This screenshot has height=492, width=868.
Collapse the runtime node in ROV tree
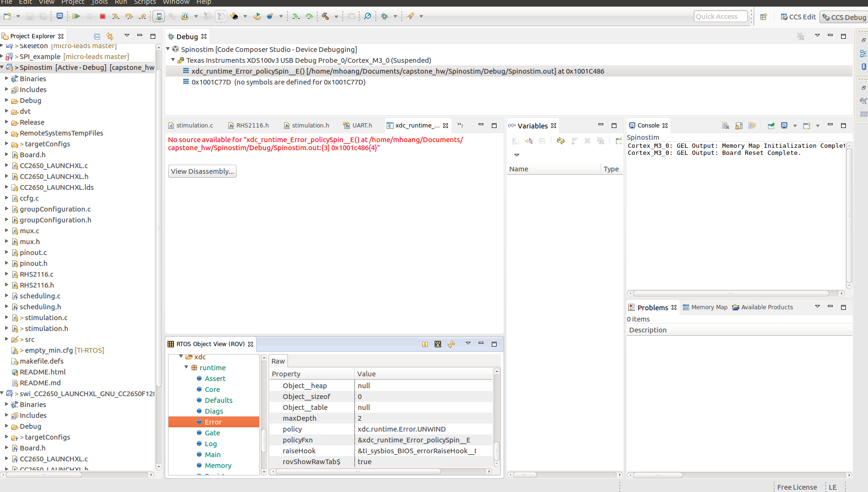(x=186, y=367)
